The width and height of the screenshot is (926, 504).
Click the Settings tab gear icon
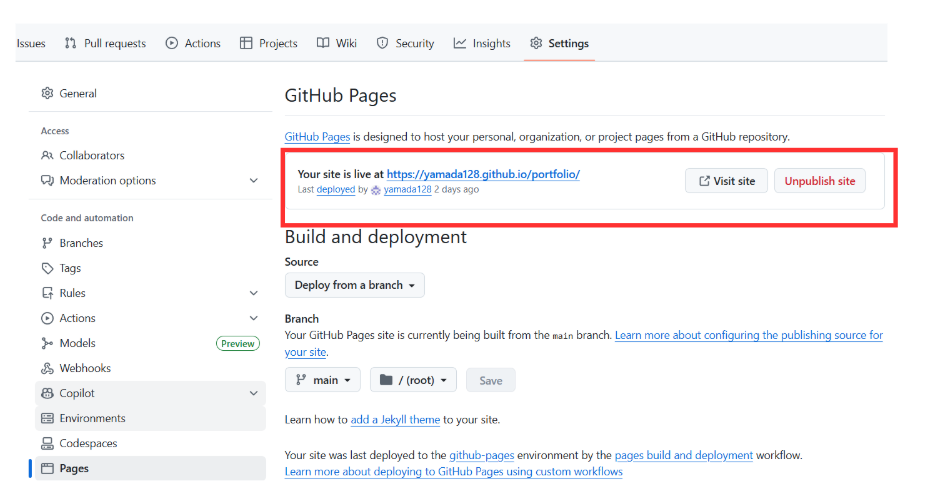coord(536,43)
